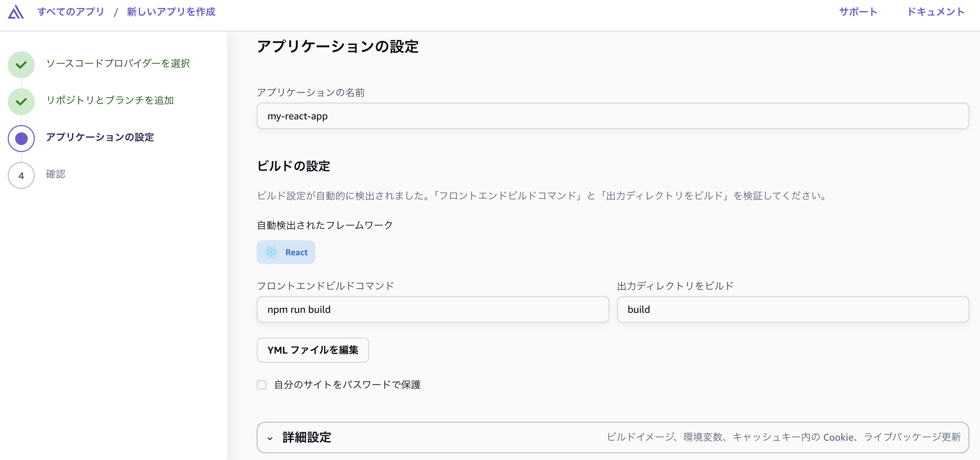Click the React framework badge label
The width and height of the screenshot is (980, 460).
(296, 252)
